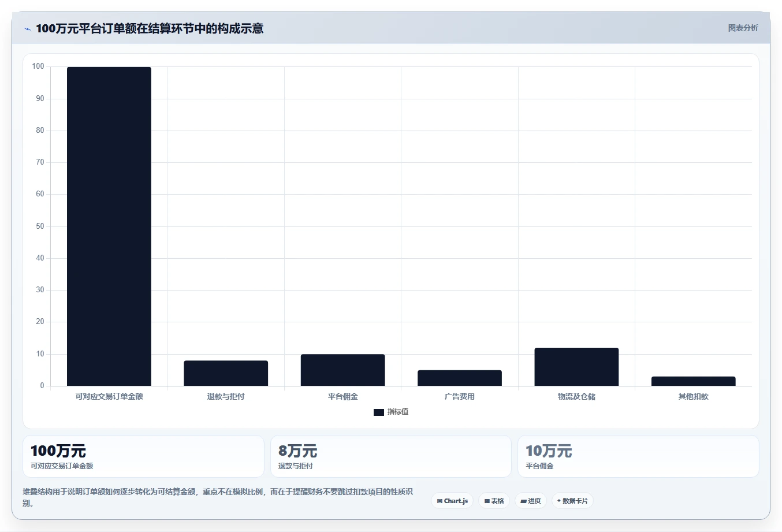Click the 广告费用 x-axis label
The height and width of the screenshot is (532, 782).
[x=460, y=396]
